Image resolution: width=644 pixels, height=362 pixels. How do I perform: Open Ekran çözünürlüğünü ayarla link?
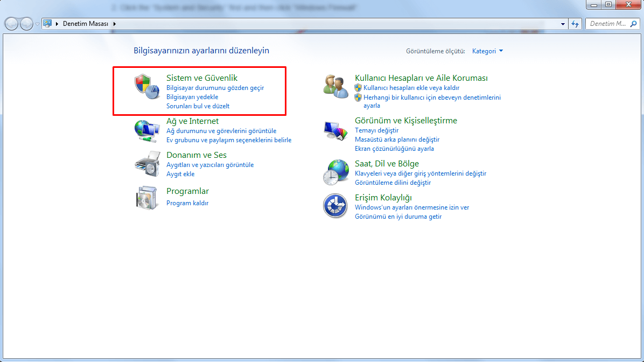[394, 149]
